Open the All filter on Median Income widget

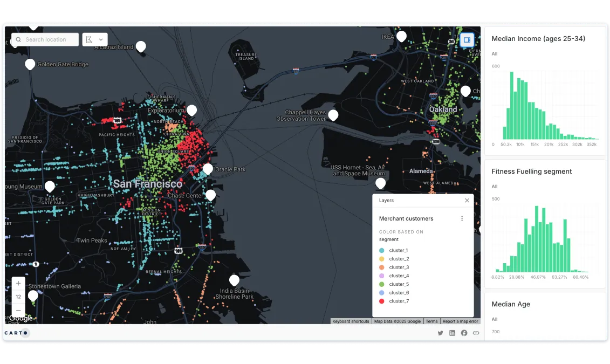pyautogui.click(x=494, y=54)
